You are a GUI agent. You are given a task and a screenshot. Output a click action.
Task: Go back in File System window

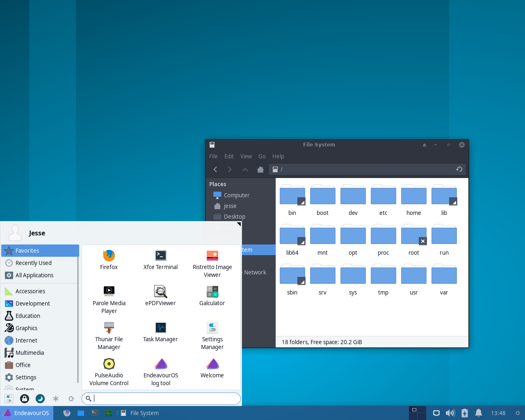point(215,169)
